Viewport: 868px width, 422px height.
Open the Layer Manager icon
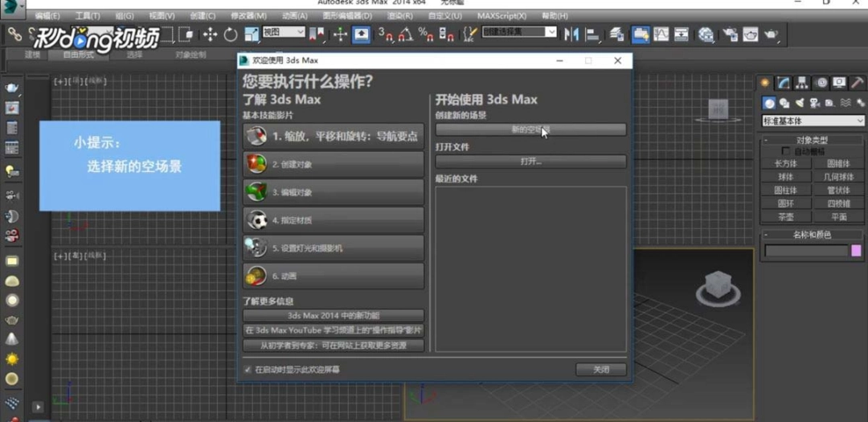[617, 35]
